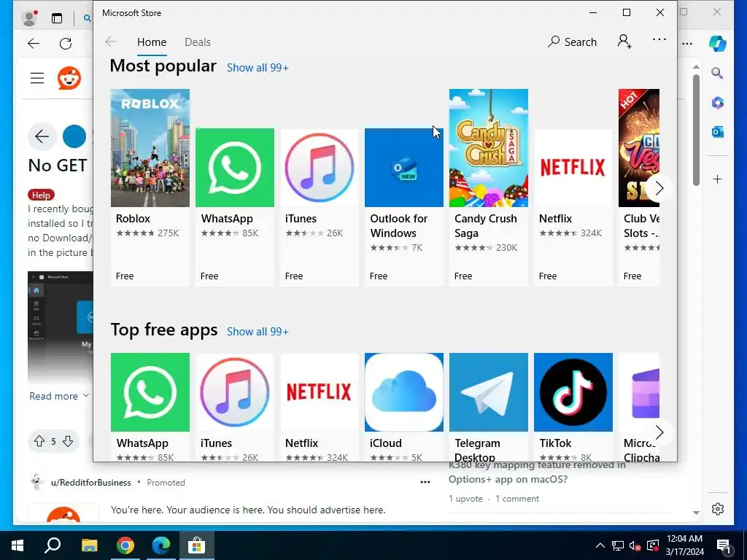
Task: Open the Microsoft Clipchamp app tile
Action: [639, 407]
